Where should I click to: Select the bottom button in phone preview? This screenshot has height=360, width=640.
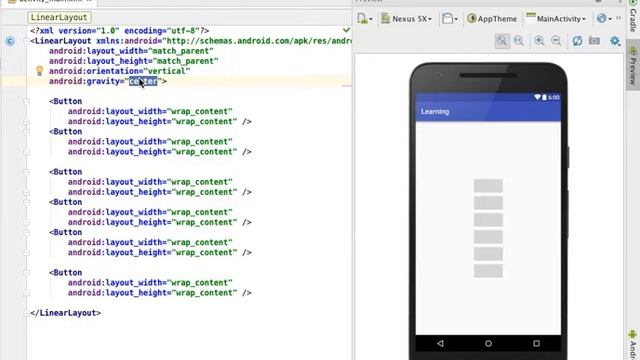[x=488, y=271]
